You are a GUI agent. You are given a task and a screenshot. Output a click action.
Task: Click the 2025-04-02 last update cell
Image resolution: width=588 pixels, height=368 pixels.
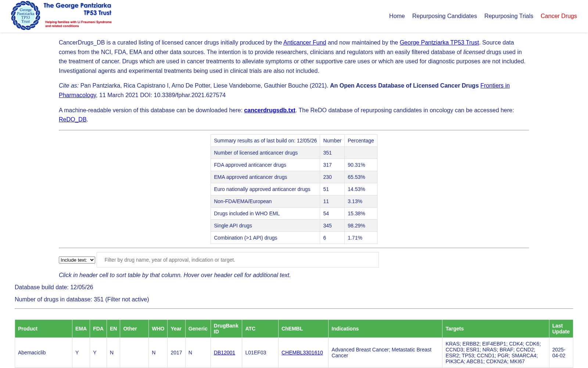coord(561,353)
